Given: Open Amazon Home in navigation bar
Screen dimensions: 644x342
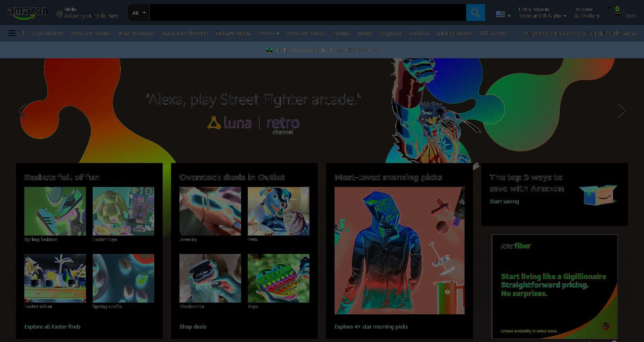Looking at the screenshot, I should (306, 33).
